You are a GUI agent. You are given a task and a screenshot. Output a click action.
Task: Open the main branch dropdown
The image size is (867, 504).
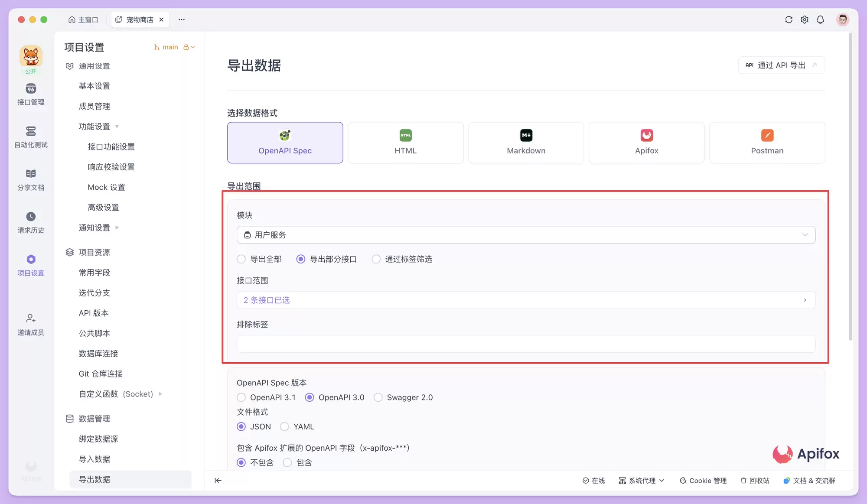pos(174,47)
